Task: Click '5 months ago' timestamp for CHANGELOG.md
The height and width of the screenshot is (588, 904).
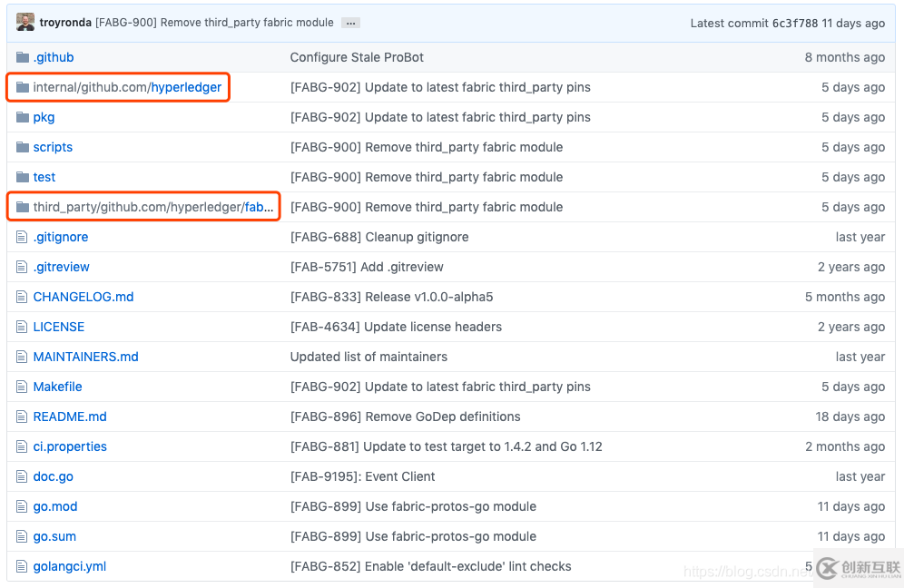Action: coord(845,297)
